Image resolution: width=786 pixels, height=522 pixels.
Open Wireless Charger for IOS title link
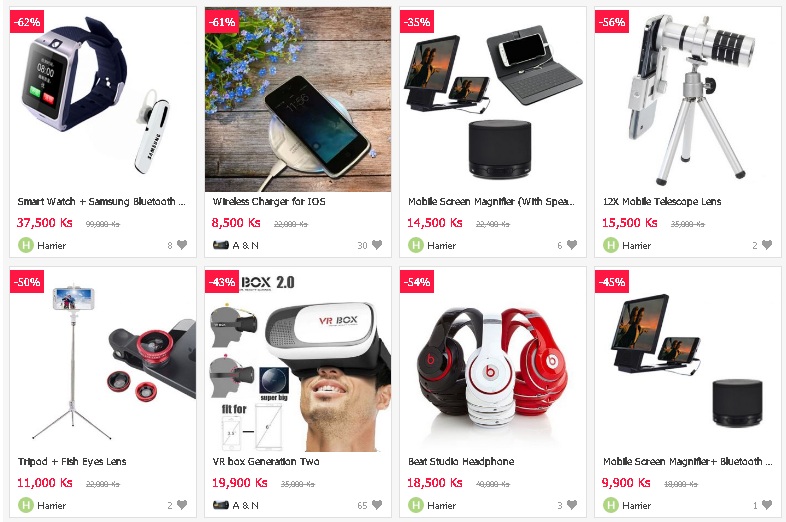tap(269, 202)
